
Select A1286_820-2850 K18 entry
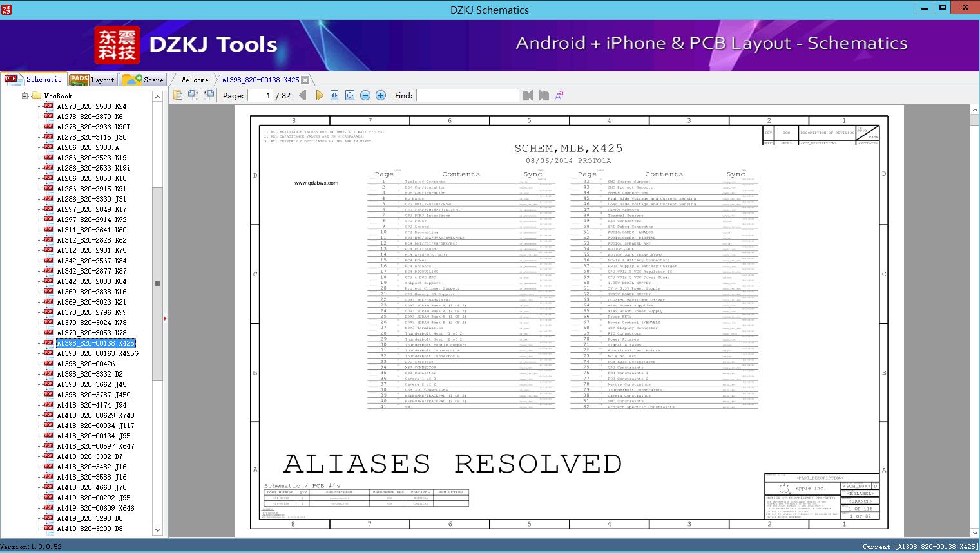[x=91, y=178]
